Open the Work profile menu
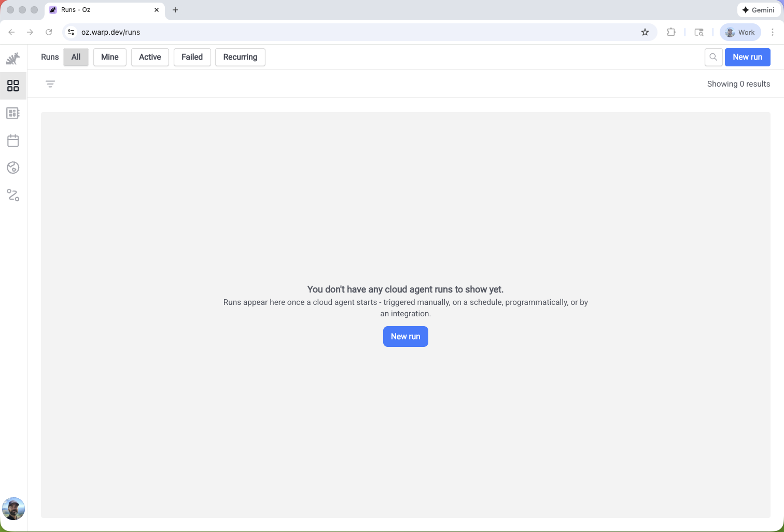 [x=740, y=32]
